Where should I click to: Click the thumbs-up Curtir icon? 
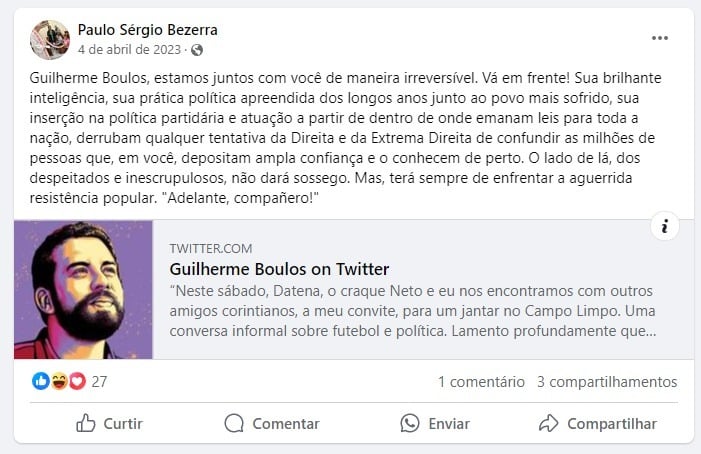pyautogui.click(x=86, y=423)
